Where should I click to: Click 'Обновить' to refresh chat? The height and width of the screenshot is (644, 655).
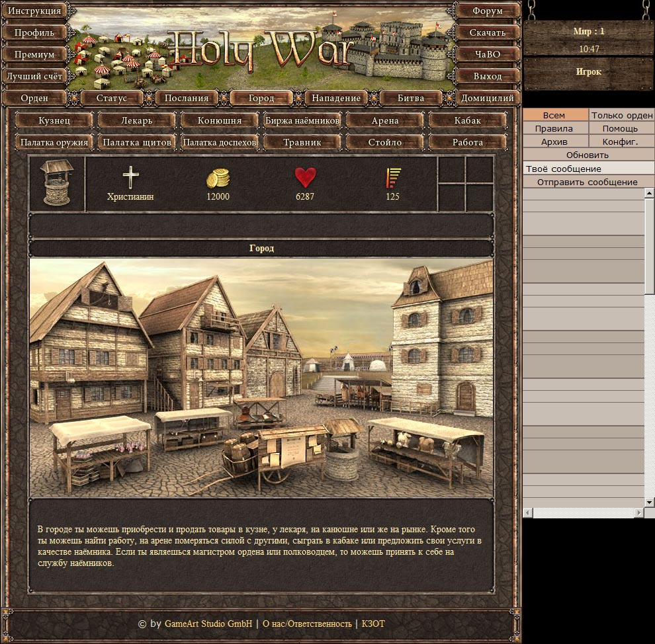[587, 155]
